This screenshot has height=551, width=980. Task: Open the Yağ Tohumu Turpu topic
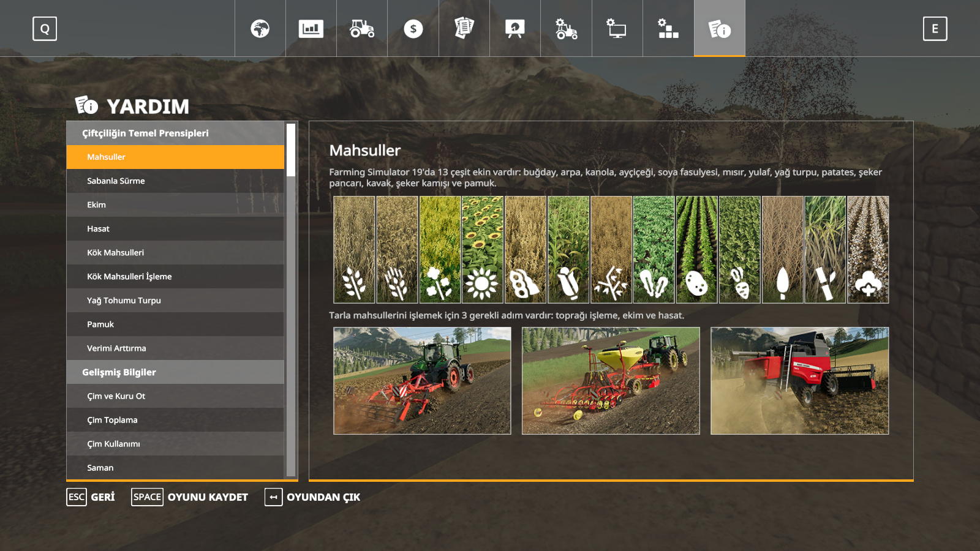coord(175,300)
